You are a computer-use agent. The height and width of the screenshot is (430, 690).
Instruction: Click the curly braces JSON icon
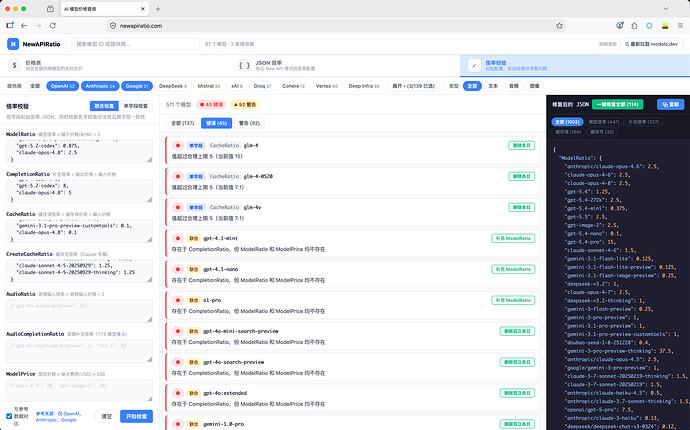tap(244, 65)
